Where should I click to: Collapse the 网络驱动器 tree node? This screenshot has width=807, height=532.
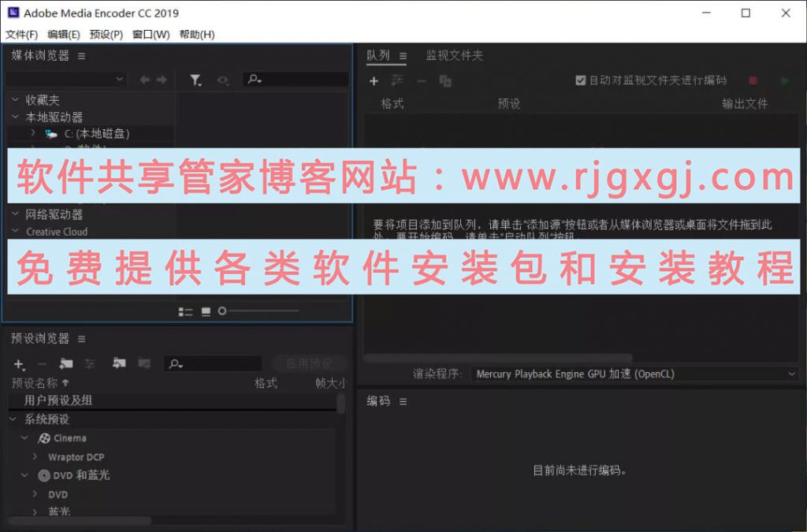pos(16,214)
